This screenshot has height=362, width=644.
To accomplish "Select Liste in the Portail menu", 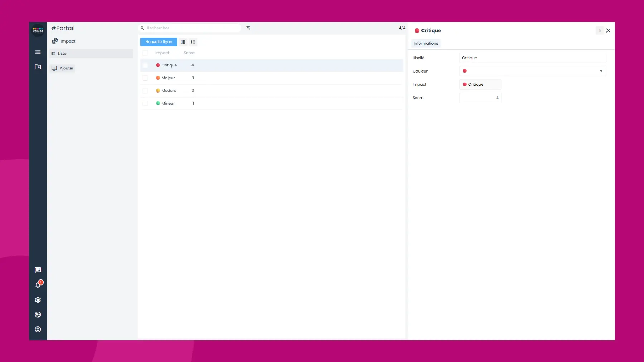I will coord(63,53).
